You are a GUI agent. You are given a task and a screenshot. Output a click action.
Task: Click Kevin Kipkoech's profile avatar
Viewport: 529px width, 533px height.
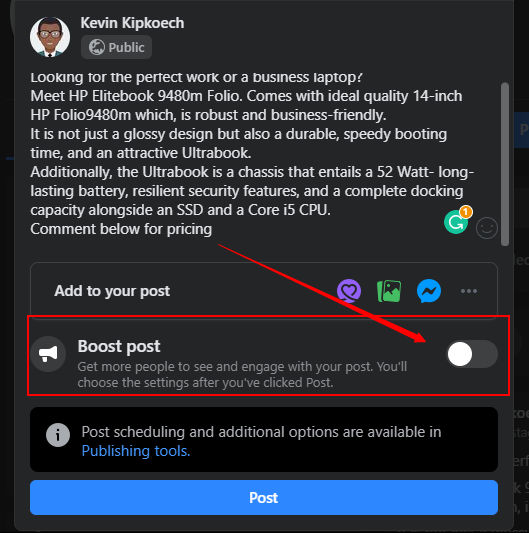click(50, 37)
